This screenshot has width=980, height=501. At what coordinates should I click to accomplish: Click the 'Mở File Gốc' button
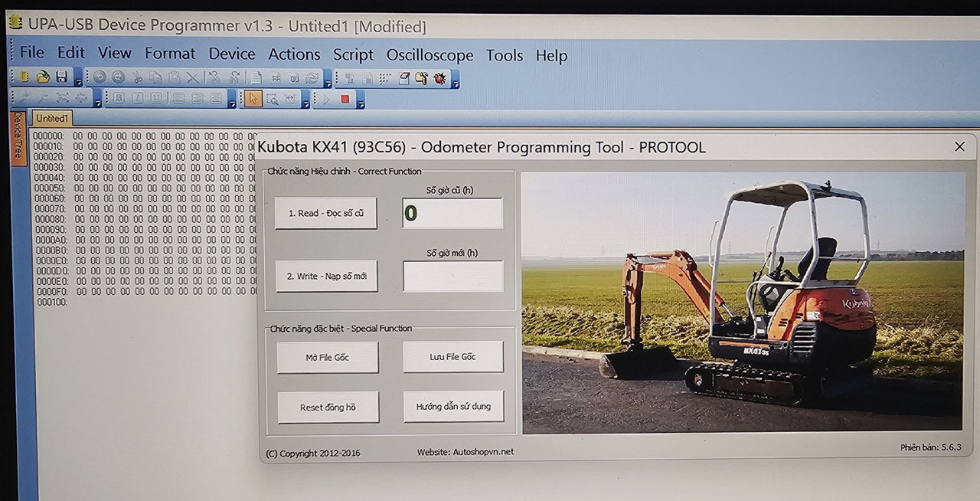(328, 358)
